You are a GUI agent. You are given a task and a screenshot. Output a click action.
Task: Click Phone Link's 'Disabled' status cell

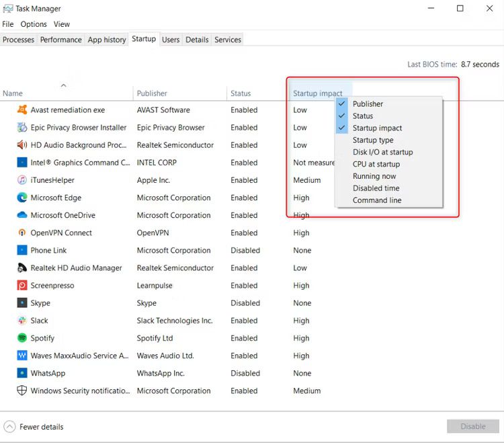coord(245,250)
